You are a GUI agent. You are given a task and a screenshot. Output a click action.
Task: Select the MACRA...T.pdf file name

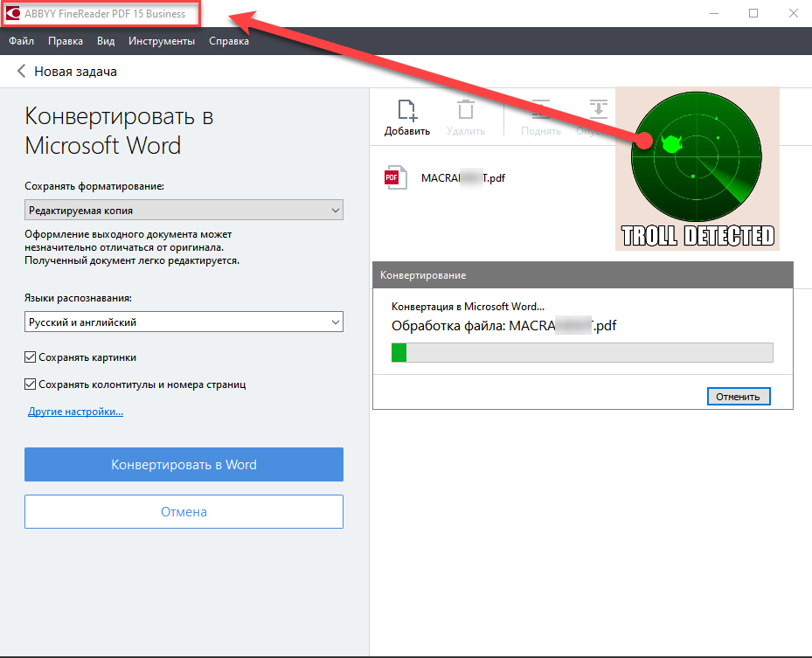(x=463, y=178)
